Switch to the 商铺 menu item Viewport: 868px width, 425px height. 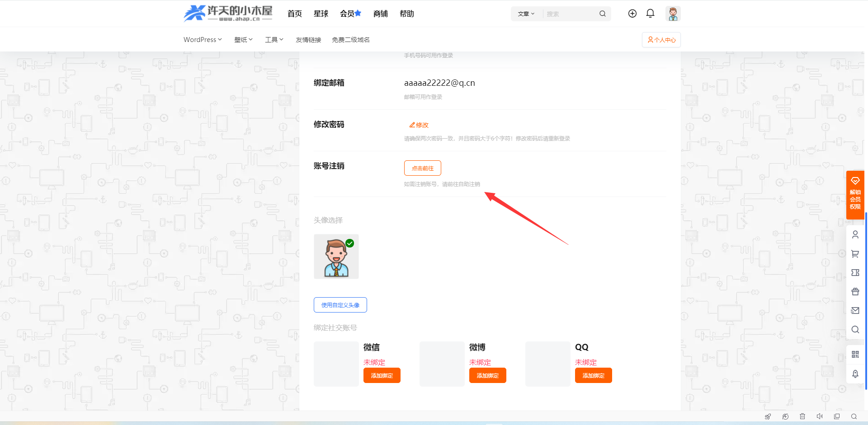(x=380, y=14)
